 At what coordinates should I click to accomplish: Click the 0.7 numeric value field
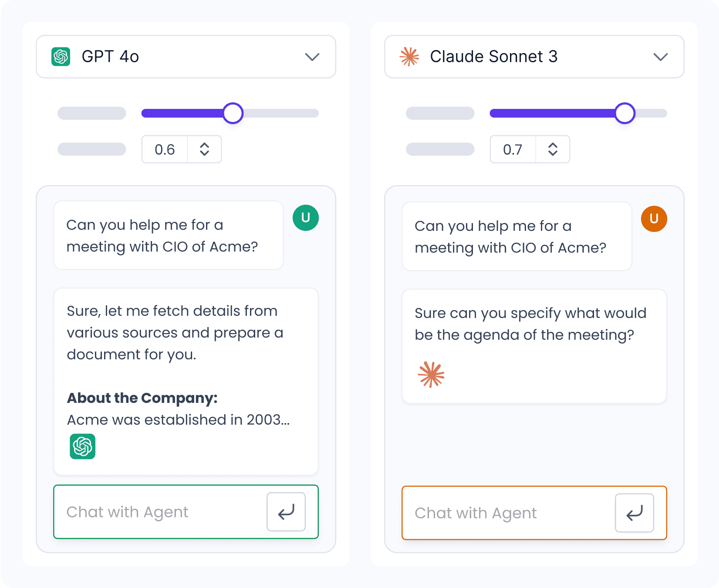(513, 149)
